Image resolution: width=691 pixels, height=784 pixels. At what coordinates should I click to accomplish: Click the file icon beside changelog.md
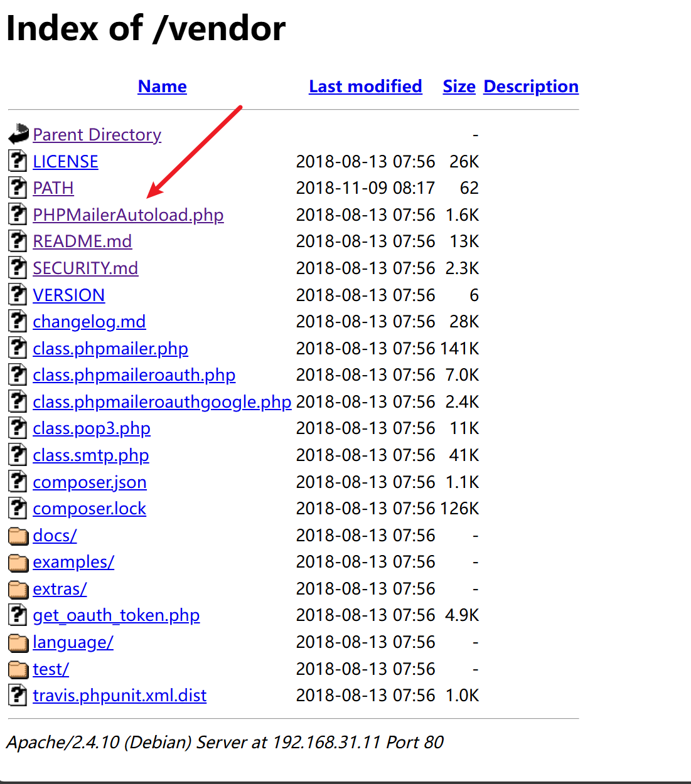click(x=18, y=321)
